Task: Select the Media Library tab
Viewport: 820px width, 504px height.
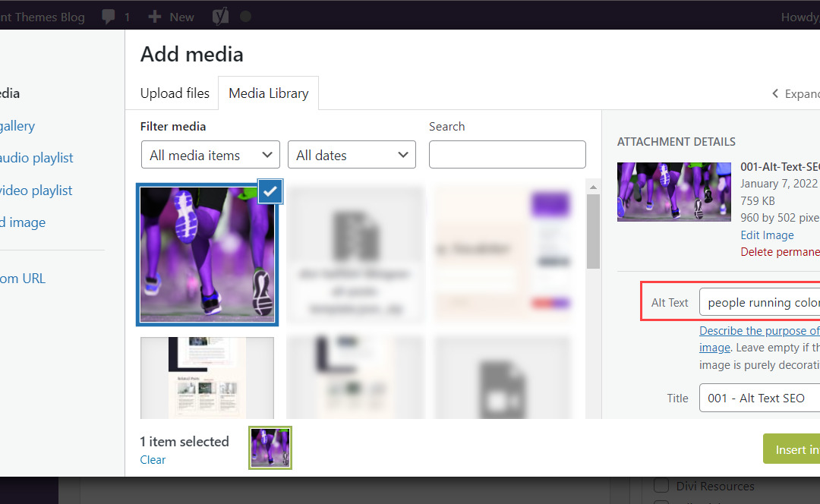Action: tap(268, 93)
